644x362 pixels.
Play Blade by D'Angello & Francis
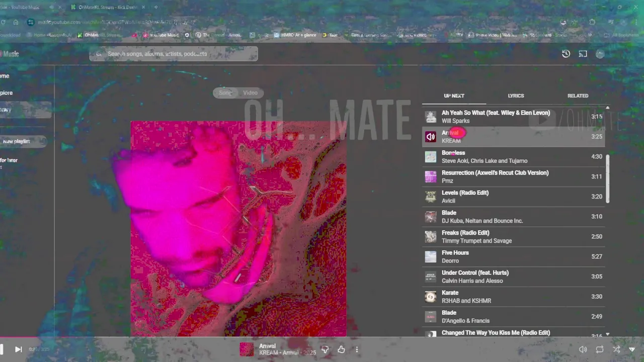[x=513, y=317]
